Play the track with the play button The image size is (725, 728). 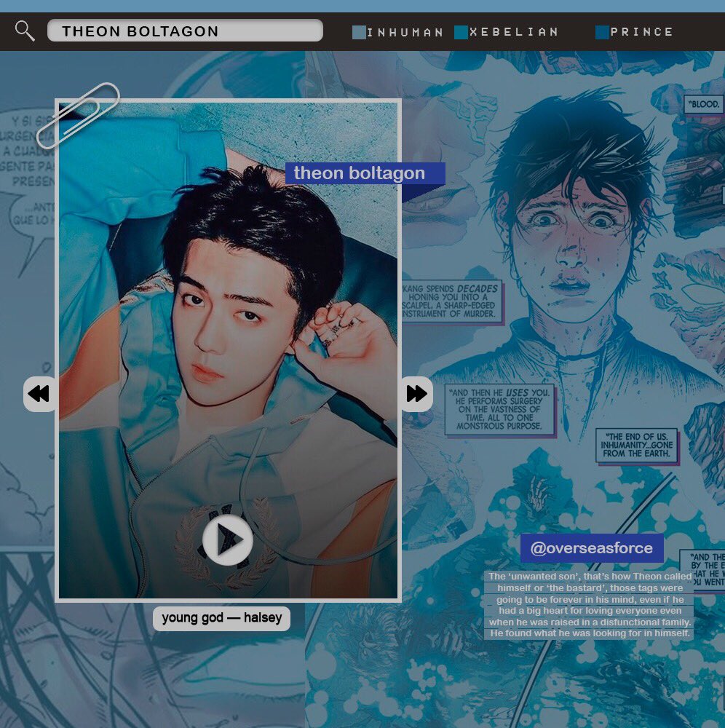click(x=227, y=539)
